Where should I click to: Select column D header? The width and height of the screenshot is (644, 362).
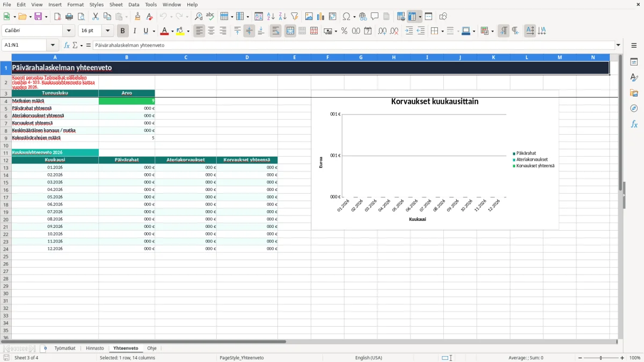click(x=247, y=57)
